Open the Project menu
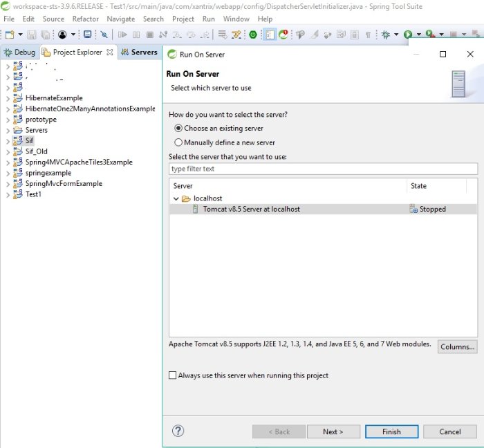 (x=183, y=19)
